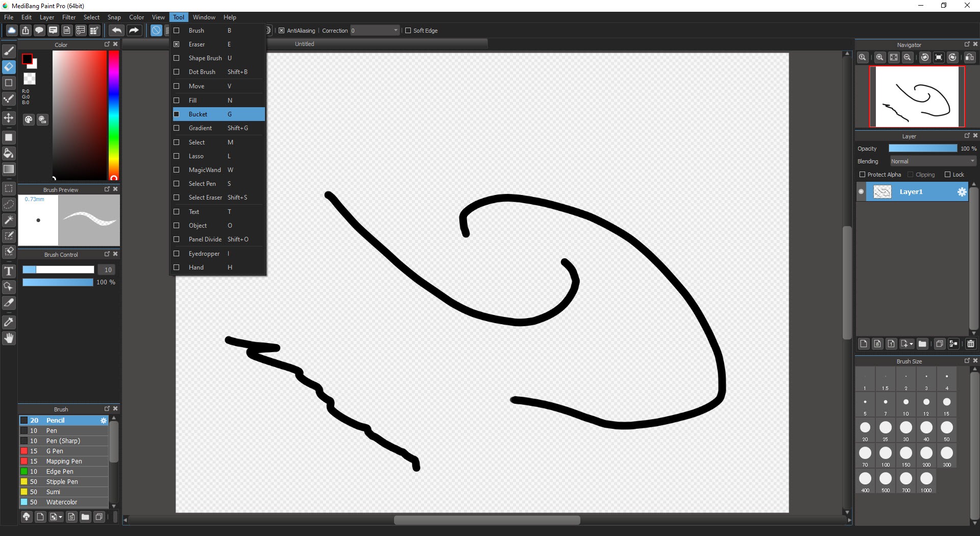Viewport: 980px width, 536px height.
Task: Enable the Protect Alpha checkbox
Action: point(863,175)
